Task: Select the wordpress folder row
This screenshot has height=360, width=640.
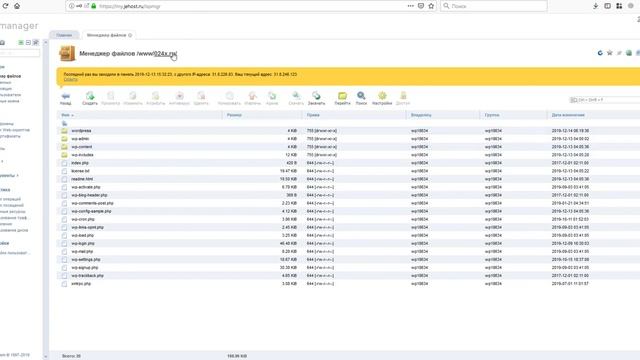Action: point(349,131)
